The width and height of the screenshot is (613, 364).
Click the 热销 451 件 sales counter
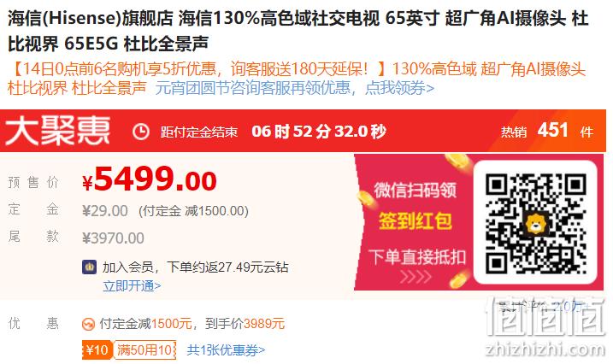547,131
